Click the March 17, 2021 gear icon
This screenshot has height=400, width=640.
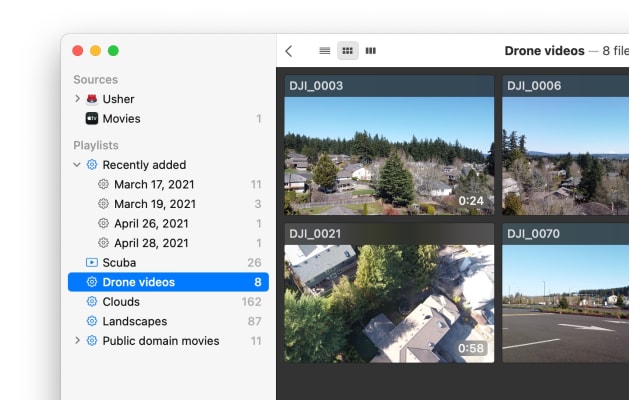coord(103,184)
